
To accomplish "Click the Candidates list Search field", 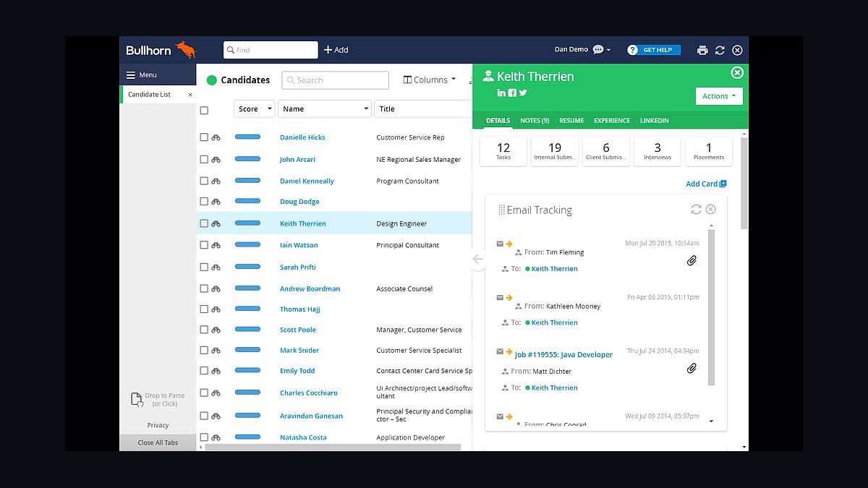I will coord(335,80).
